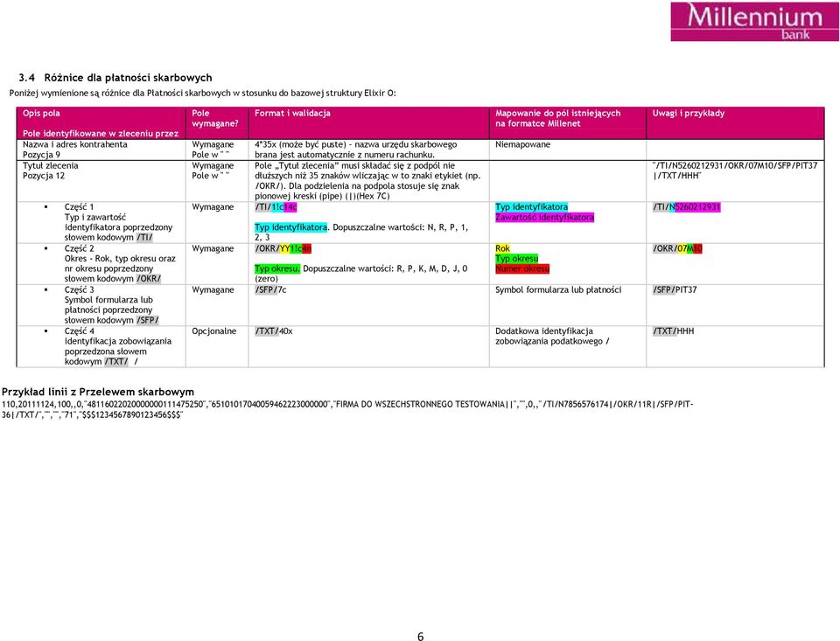Click cyan 'Typ identyfikatora' in mapping column
The height and width of the screenshot is (641, 840).
[531, 206]
